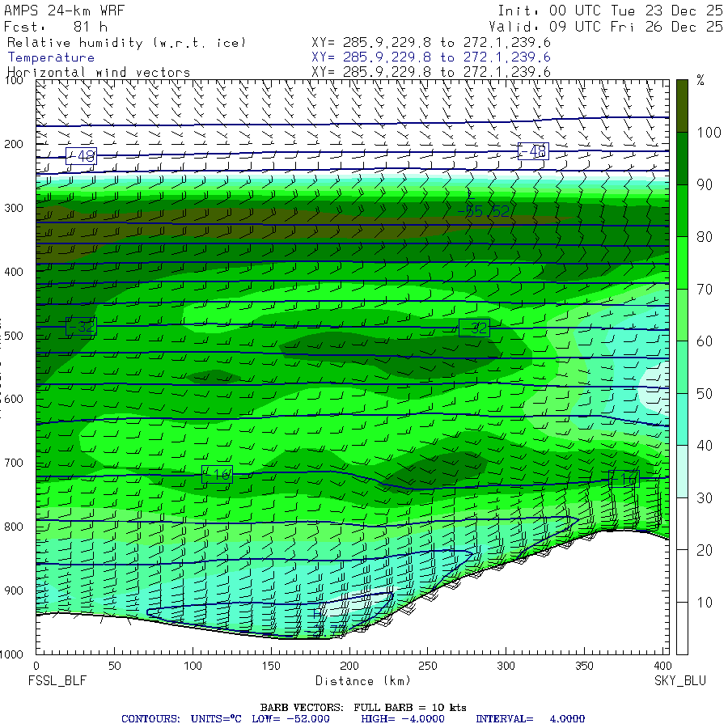Click the 'HIGH= -4.0000' legend value
This screenshot has height=728, width=728.
[403, 719]
